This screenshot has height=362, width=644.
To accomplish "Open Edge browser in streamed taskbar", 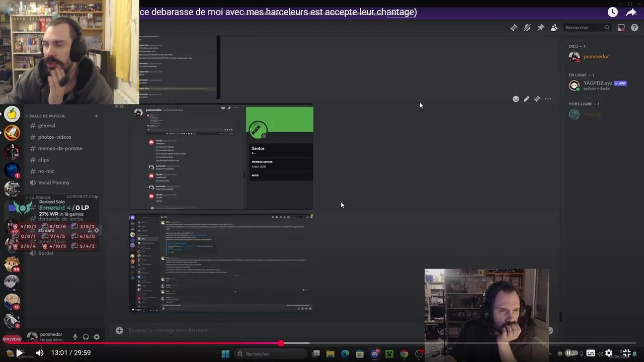I will click(345, 354).
